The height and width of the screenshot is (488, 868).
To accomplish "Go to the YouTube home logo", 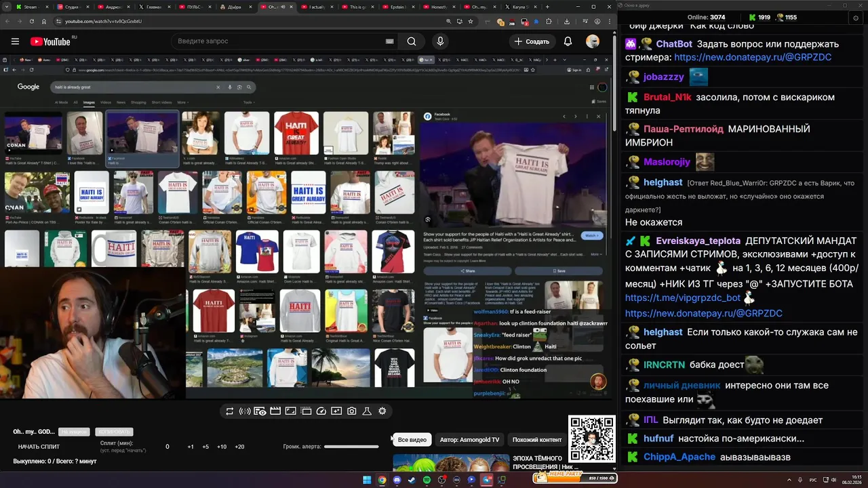I will 52,41.
